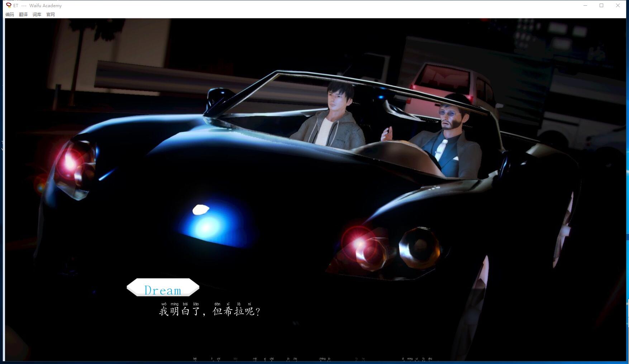This screenshot has width=629, height=364.
Task: Open the 官网 menu
Action: [x=51, y=15]
